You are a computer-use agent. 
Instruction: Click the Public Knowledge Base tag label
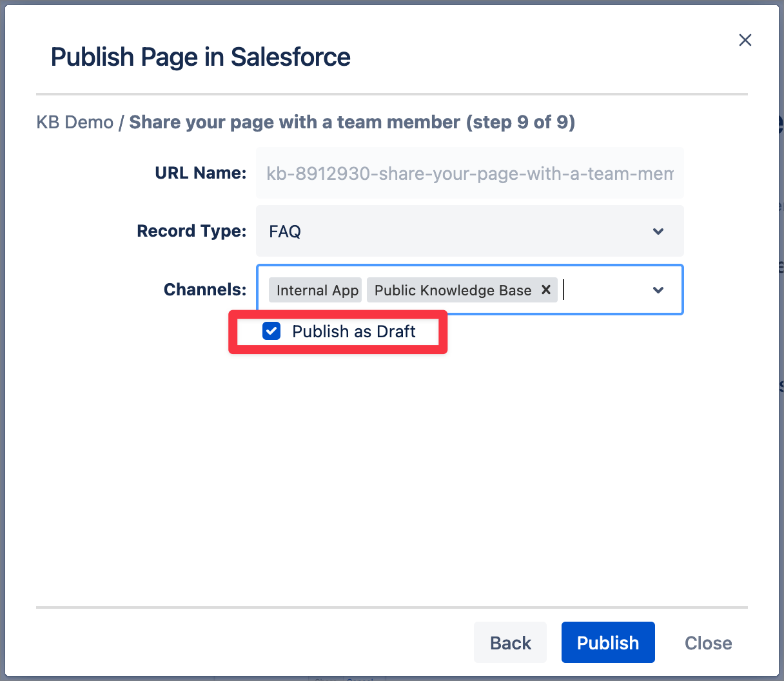coord(453,290)
